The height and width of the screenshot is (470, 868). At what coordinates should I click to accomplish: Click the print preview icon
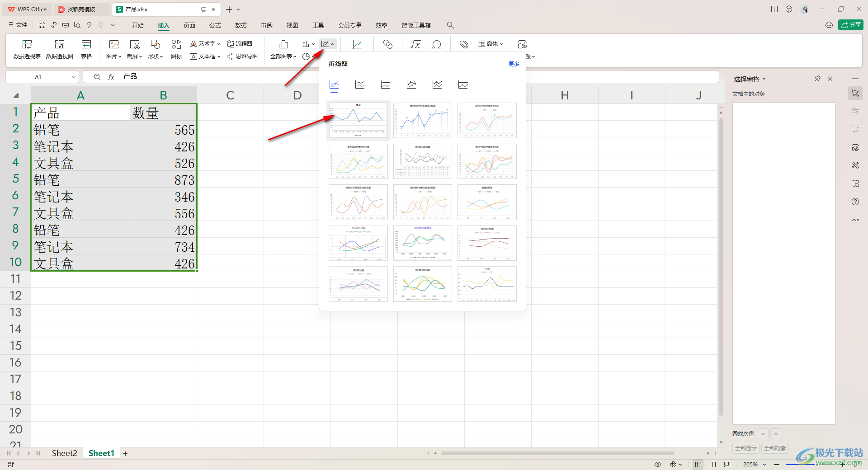tap(77, 25)
